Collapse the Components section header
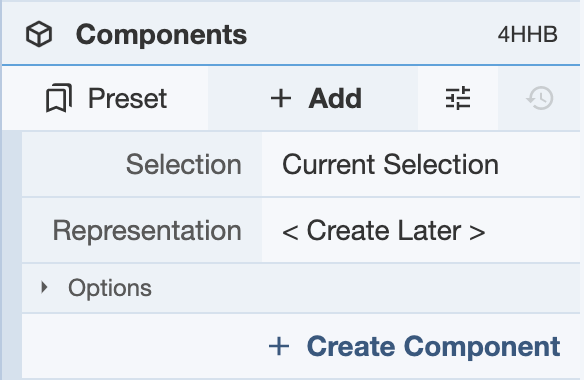Viewport: 584px width, 380px height. 291,34
